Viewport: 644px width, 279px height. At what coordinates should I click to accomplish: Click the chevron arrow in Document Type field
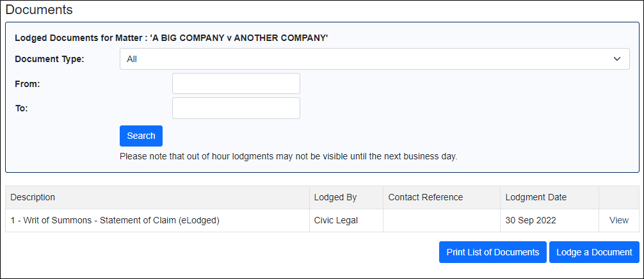tap(616, 59)
